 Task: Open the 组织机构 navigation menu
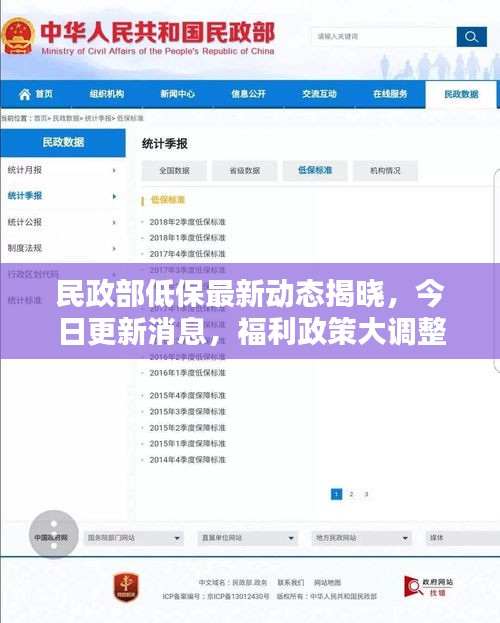tap(107, 94)
